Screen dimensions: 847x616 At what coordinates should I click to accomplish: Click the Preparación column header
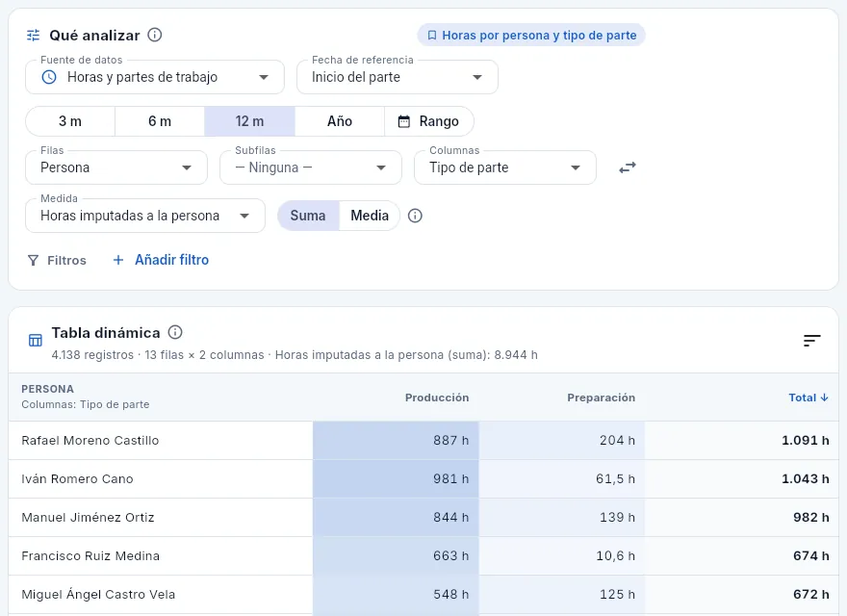coord(602,398)
